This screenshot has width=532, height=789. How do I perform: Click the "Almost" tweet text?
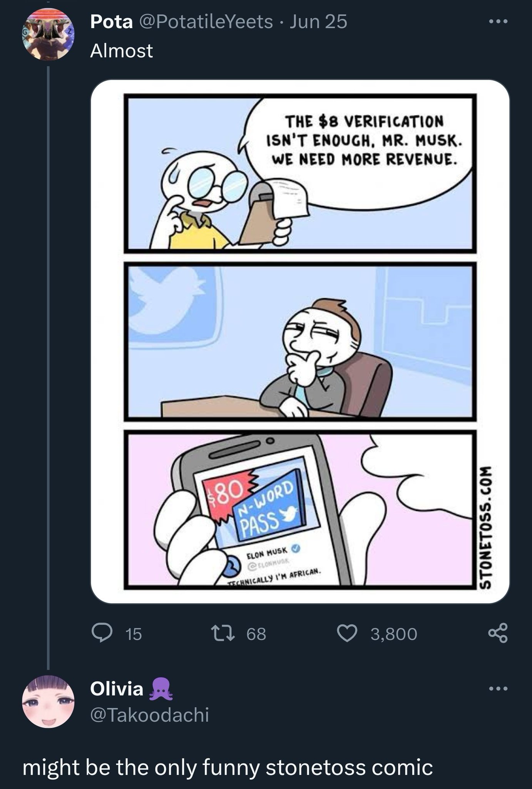pos(122,51)
